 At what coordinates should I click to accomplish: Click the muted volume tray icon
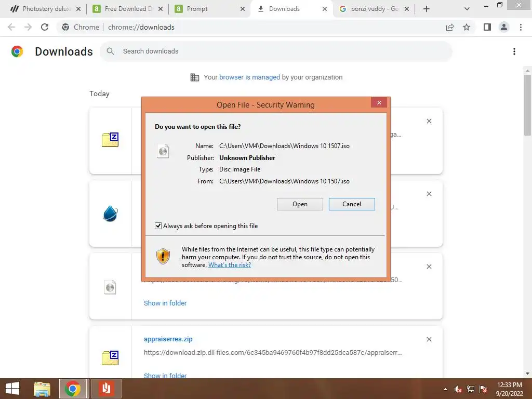pyautogui.click(x=458, y=389)
